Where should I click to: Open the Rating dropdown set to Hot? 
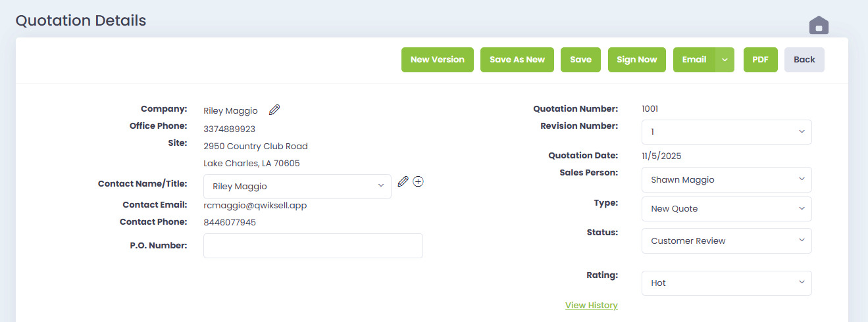click(727, 283)
